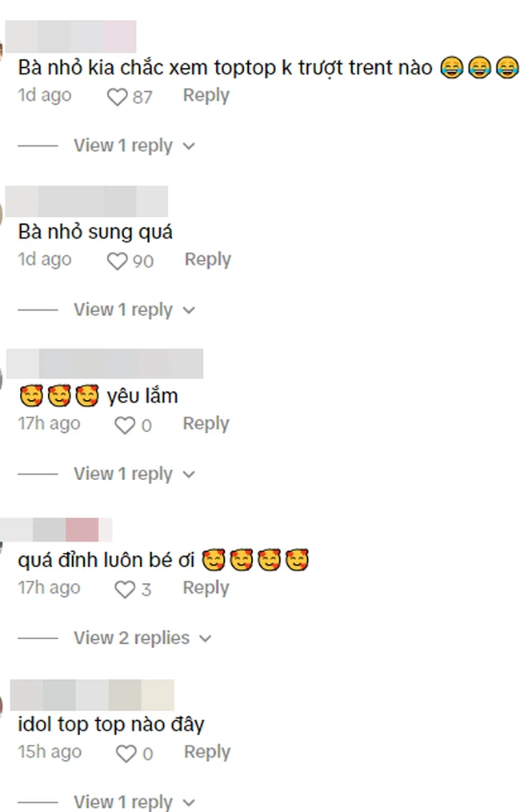Open blurred username above "quá đỉnh luôn" comment

pyautogui.click(x=57, y=530)
